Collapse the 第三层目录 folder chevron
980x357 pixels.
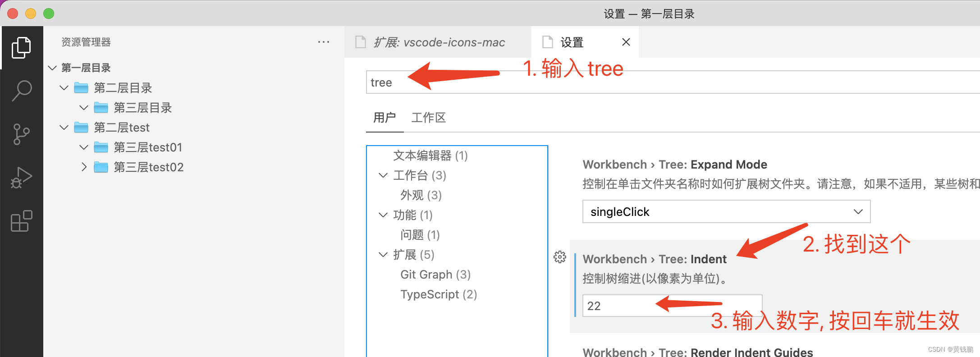pos(84,108)
